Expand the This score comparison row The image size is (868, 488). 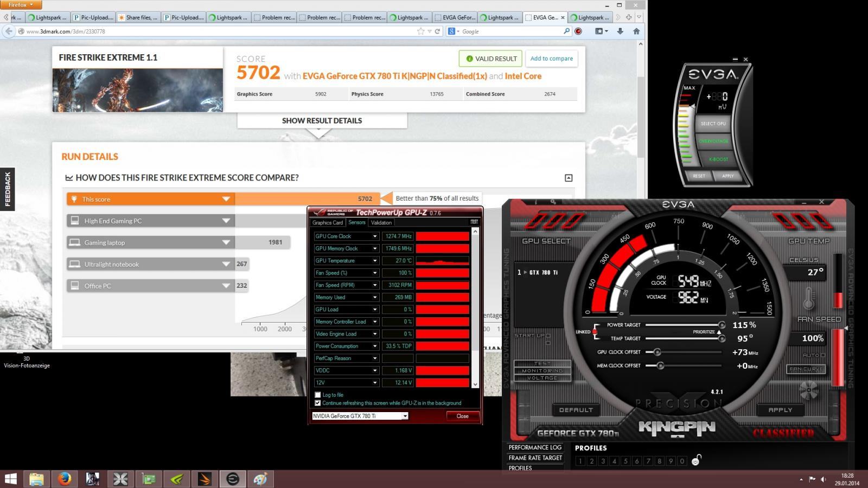tap(226, 199)
